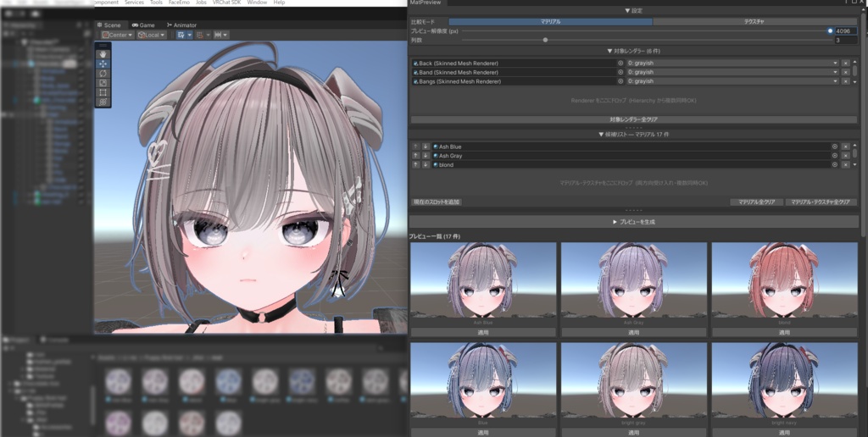Select the Move tool in Scene

click(103, 64)
